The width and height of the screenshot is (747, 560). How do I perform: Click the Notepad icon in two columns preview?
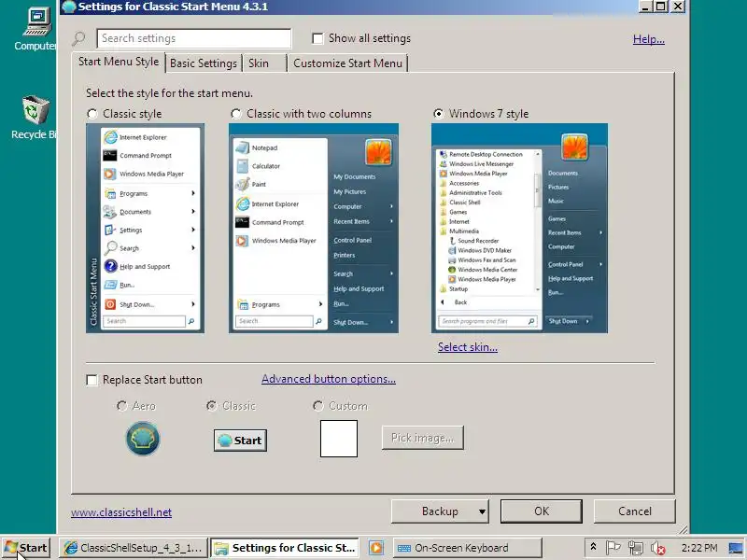243,147
